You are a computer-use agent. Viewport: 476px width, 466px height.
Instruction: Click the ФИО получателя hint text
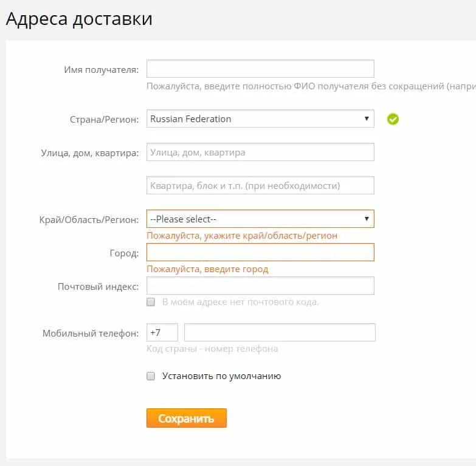[x=311, y=86]
